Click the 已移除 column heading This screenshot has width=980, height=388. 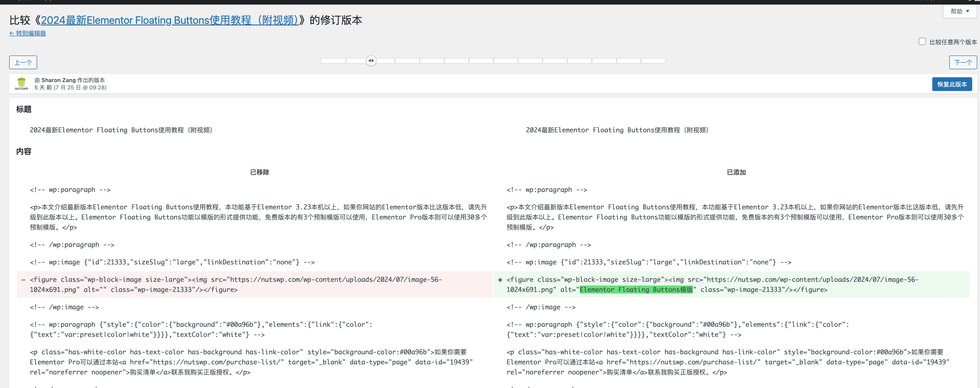click(x=259, y=172)
